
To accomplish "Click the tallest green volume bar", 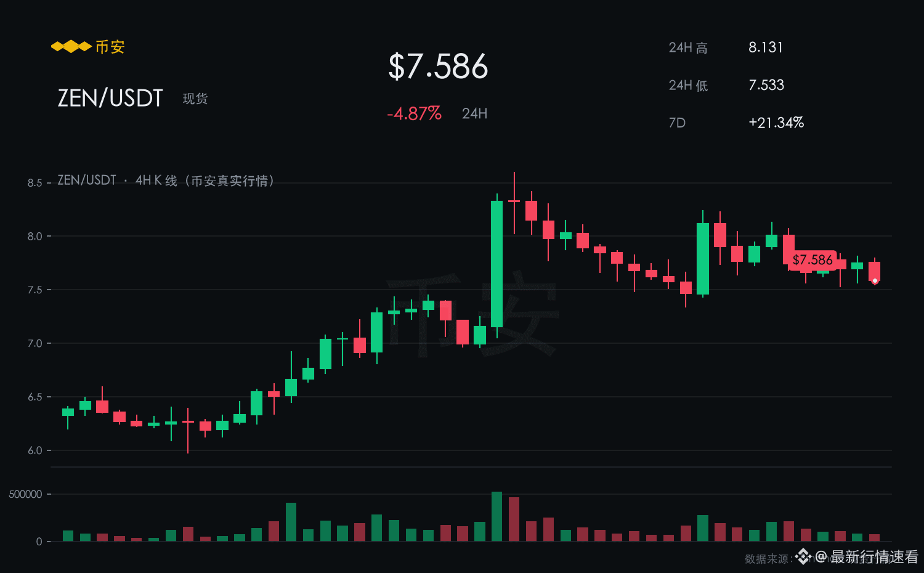I will [x=496, y=516].
